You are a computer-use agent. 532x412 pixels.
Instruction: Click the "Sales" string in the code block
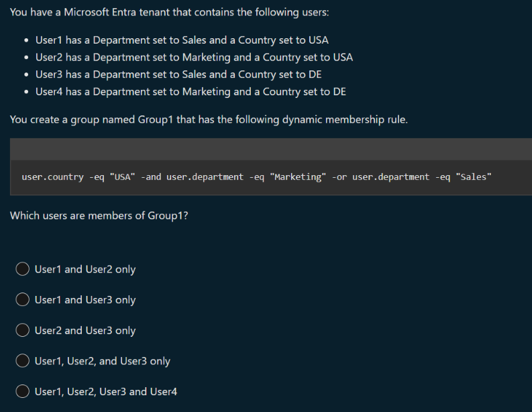pos(473,177)
